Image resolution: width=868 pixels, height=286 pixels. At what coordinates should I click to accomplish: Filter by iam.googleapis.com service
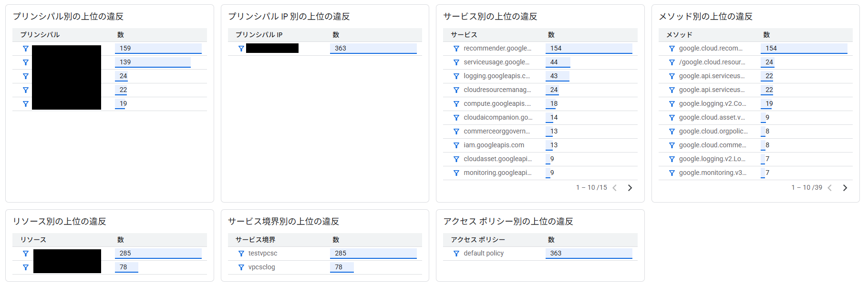[456, 145]
